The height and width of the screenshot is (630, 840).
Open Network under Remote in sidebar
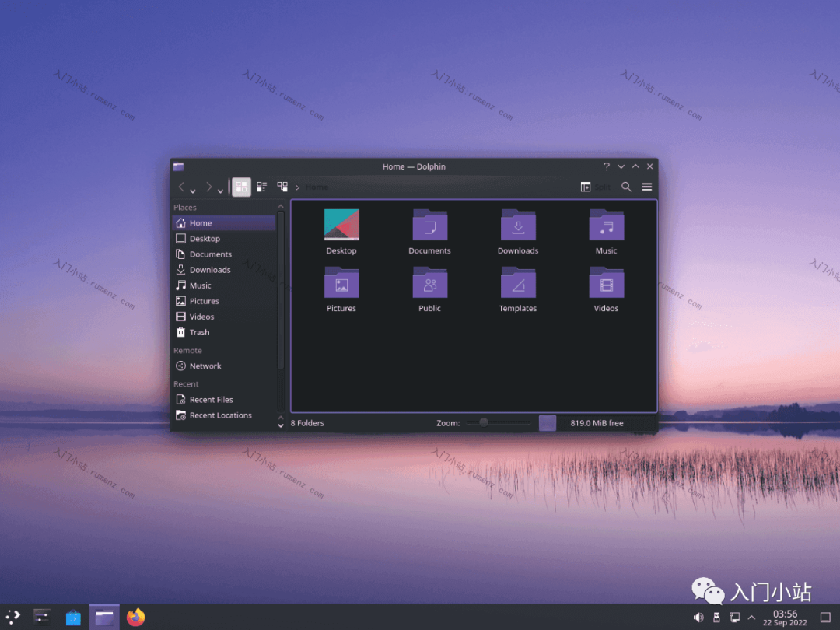pos(205,366)
